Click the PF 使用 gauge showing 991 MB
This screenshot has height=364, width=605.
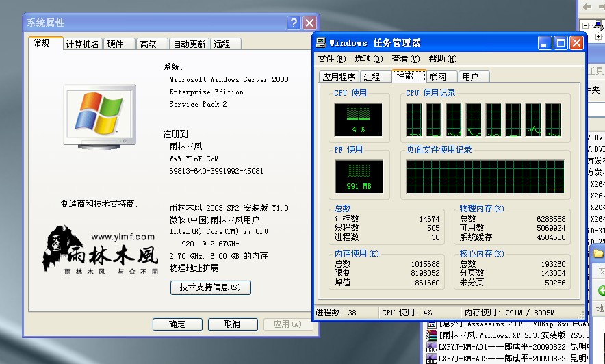pyautogui.click(x=358, y=177)
